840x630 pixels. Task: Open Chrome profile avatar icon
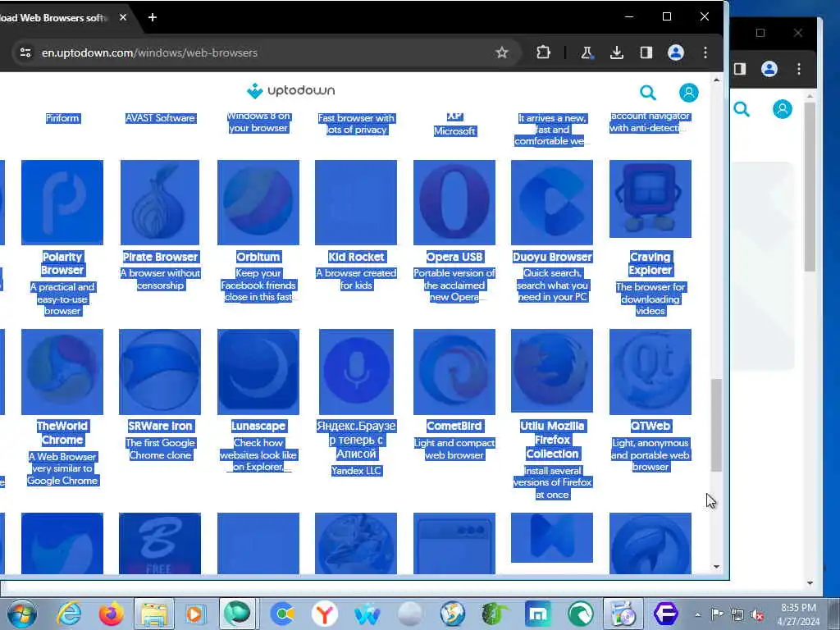click(x=676, y=52)
